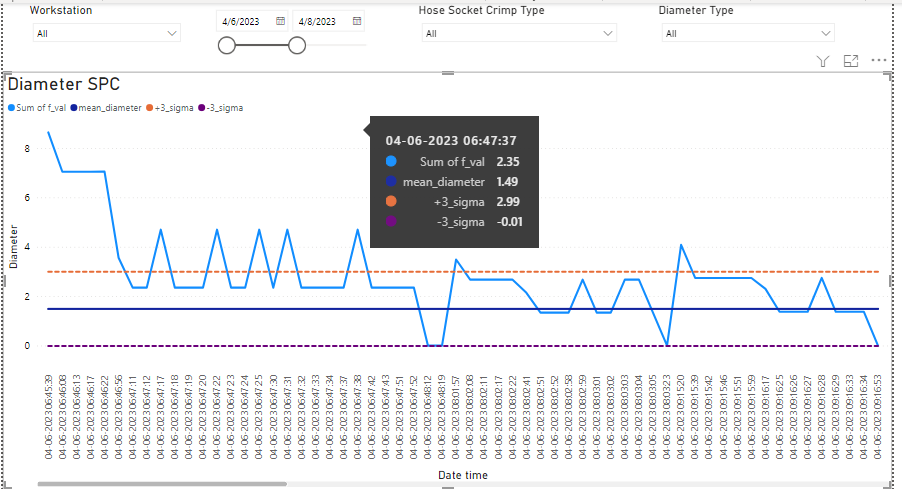Click the y-axis label 0
The width and height of the screenshot is (902, 489).
27,346
